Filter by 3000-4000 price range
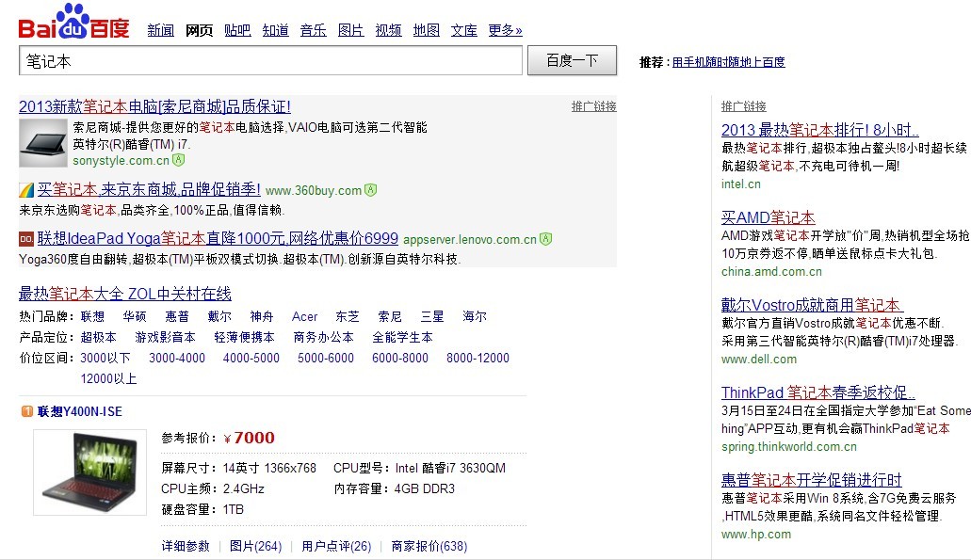Image resolution: width=971 pixels, height=560 pixels. click(x=177, y=359)
